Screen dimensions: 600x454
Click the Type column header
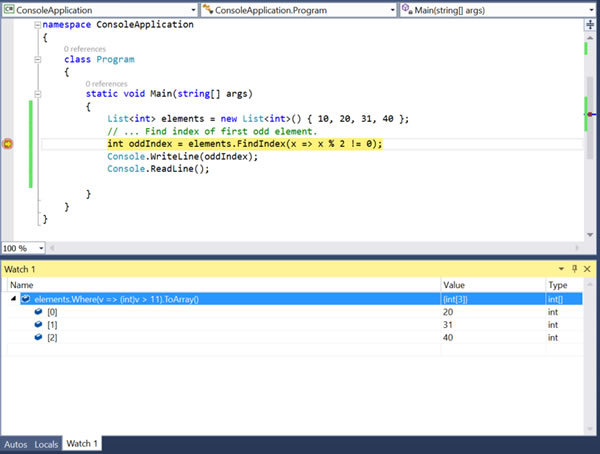coord(558,285)
